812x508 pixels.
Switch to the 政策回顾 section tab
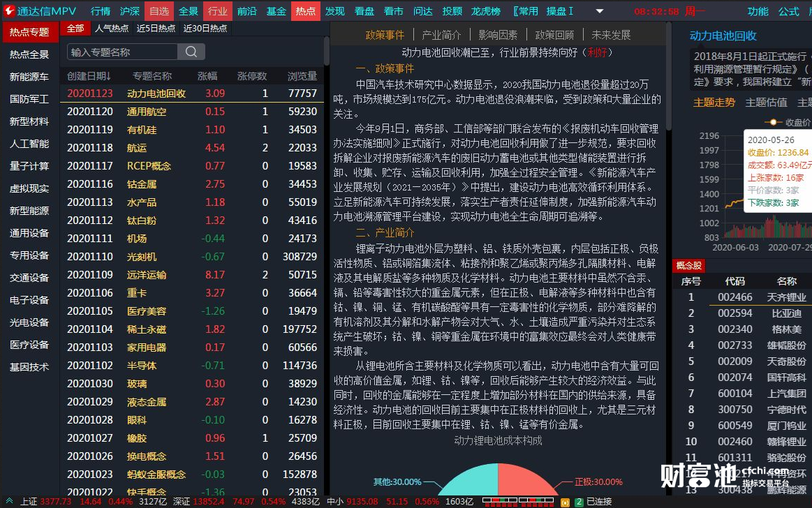554,35
